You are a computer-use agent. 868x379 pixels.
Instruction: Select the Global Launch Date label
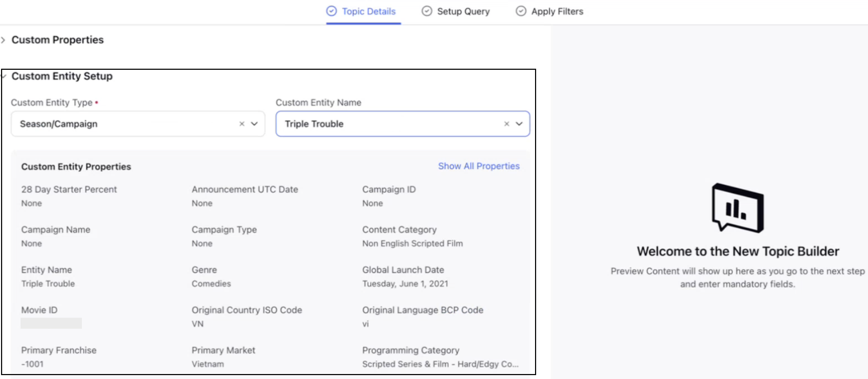click(403, 270)
